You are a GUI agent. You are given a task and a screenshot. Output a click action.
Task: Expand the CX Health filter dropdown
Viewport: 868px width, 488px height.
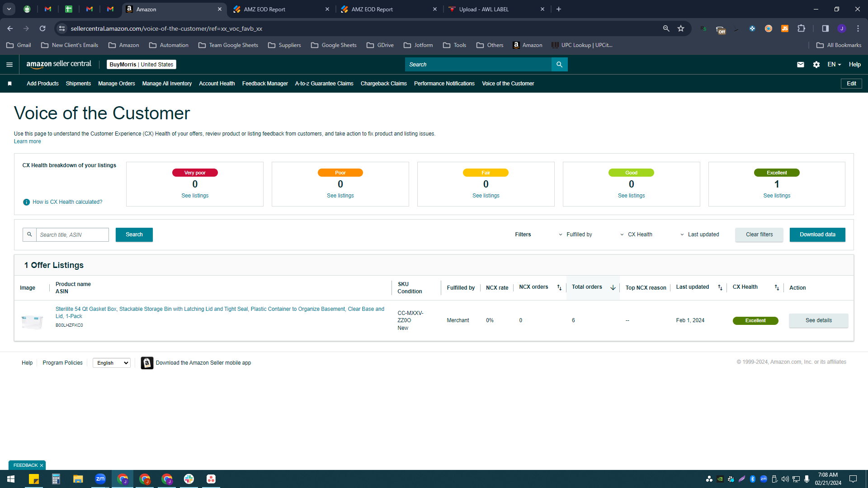pos(636,235)
